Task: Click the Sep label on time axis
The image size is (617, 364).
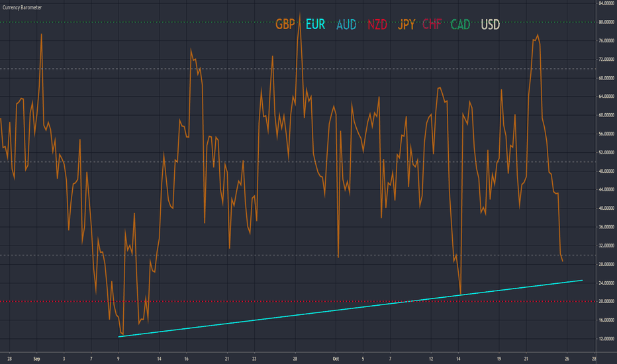Action: [x=36, y=359]
